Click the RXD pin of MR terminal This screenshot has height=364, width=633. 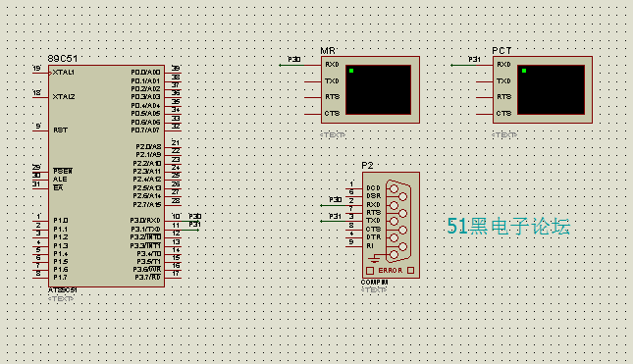click(x=332, y=65)
